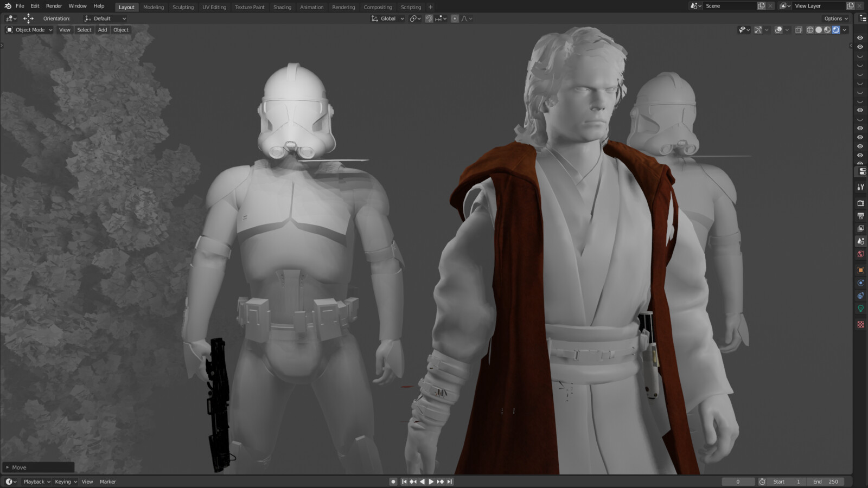This screenshot has width=868, height=488.
Task: Expand the Move operator panel
Action: point(38,467)
